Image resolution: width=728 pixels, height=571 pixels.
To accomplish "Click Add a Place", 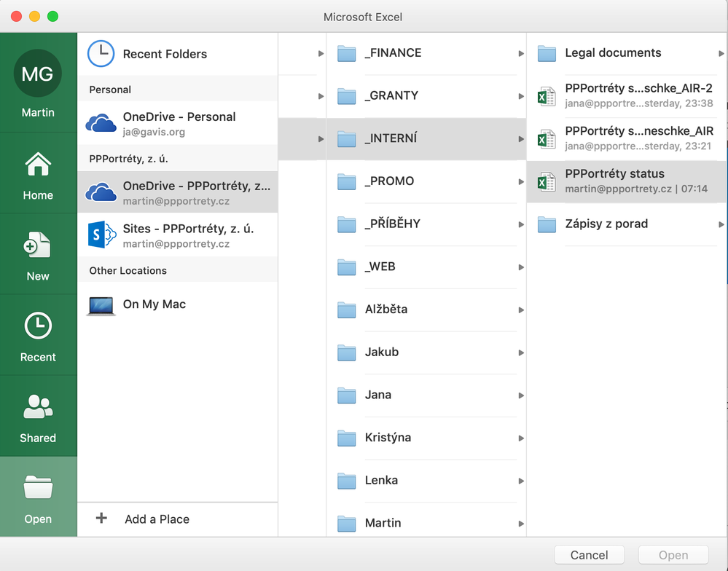I will point(157,519).
